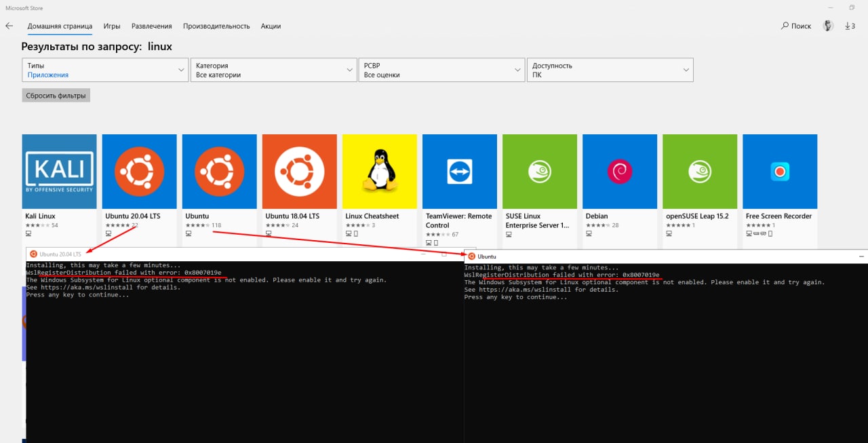Click the Kali Linux title text
The image size is (868, 443).
[x=40, y=216]
